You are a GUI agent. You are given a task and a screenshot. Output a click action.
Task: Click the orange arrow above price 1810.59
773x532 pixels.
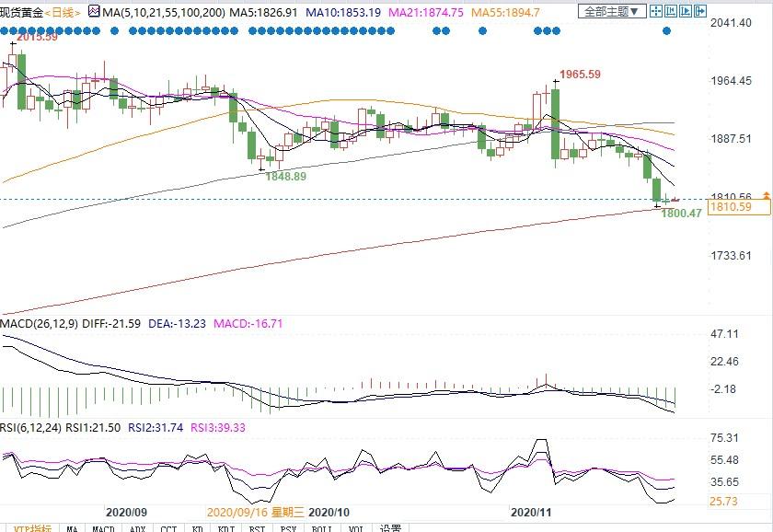tap(766, 195)
